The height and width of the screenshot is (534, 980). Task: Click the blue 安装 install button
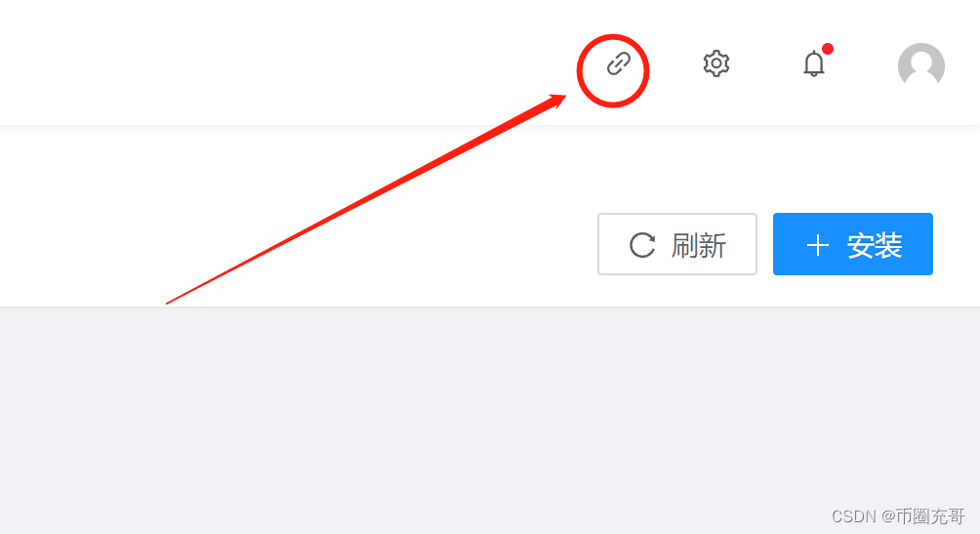coord(852,244)
